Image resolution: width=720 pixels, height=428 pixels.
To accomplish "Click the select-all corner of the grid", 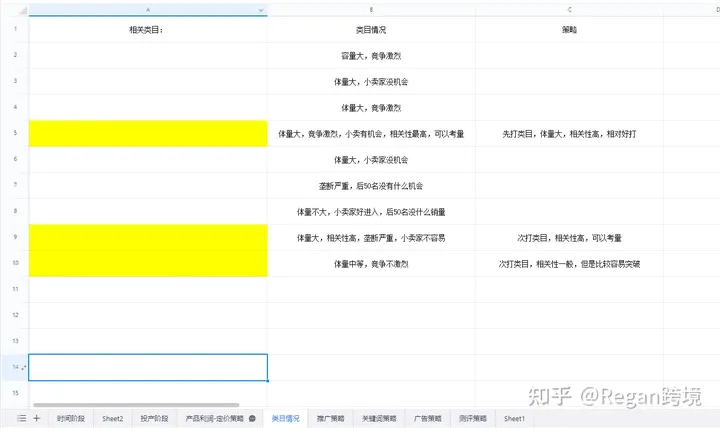I will click(14, 10).
